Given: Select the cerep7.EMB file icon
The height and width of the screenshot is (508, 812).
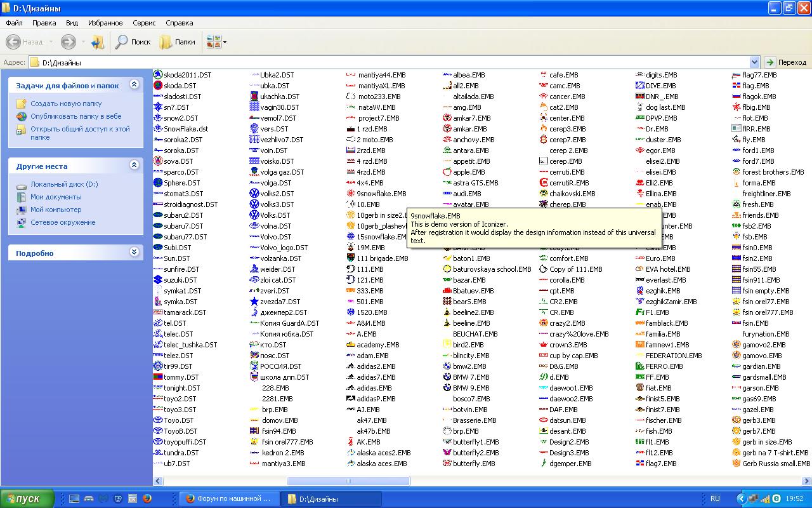Looking at the screenshot, I should point(544,140).
